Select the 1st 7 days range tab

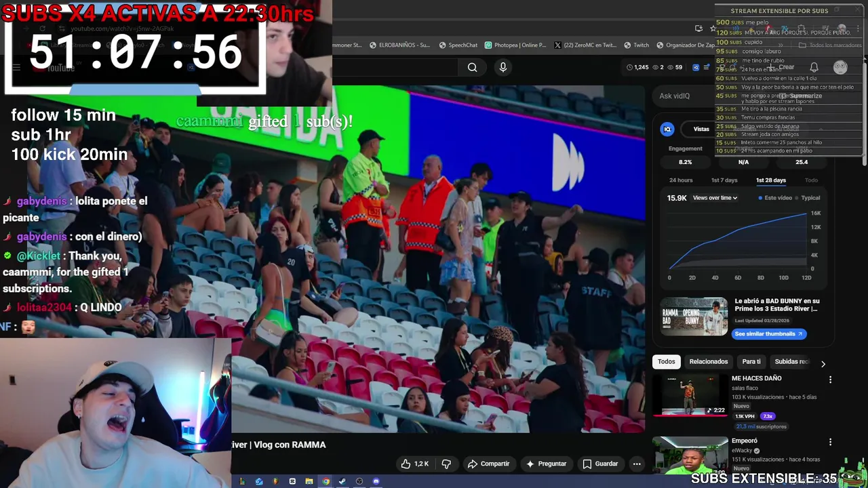point(724,180)
